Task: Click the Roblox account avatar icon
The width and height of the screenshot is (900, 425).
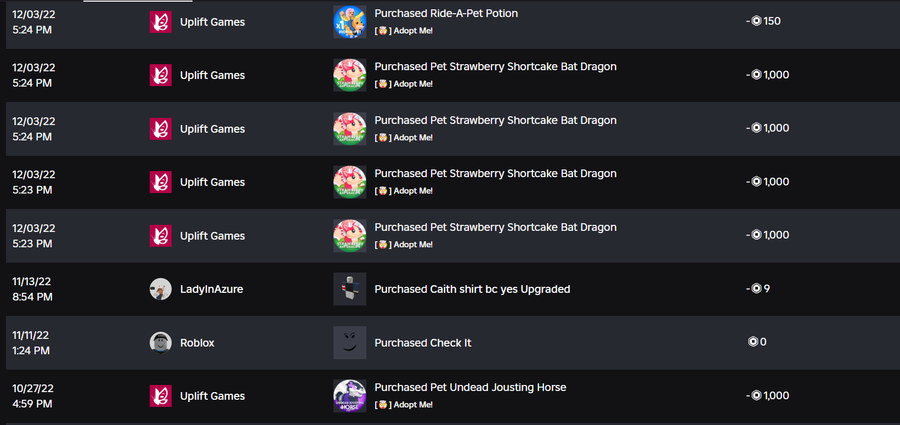Action: [161, 343]
